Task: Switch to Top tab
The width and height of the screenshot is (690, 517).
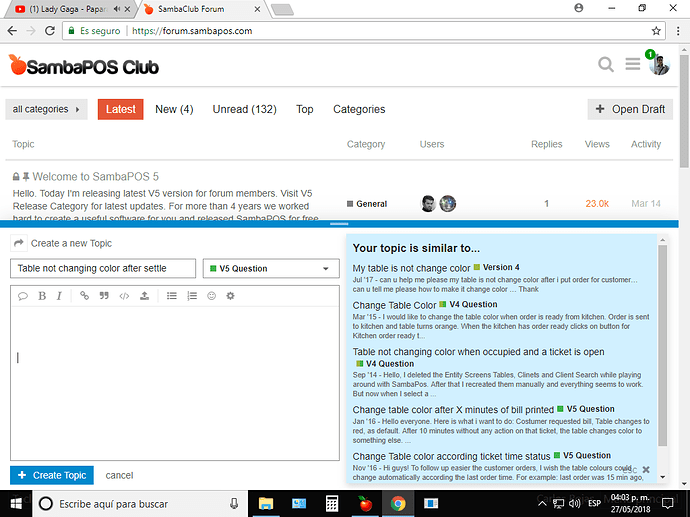Action: point(305,109)
